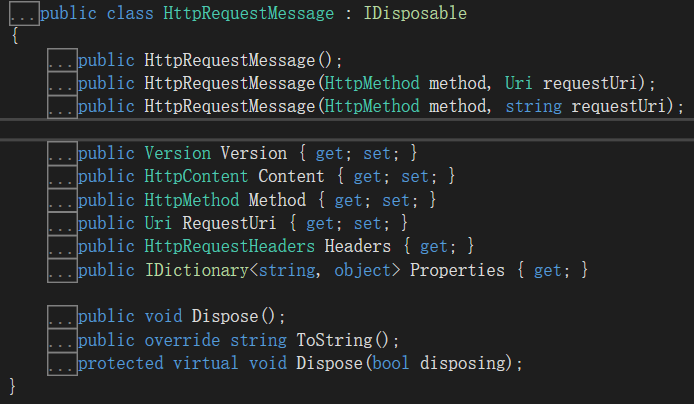Screen dimensions: 694x404
Task: Expand collapsed block before parameterless HttpRequestMessage() constructor
Action: pyautogui.click(x=62, y=60)
